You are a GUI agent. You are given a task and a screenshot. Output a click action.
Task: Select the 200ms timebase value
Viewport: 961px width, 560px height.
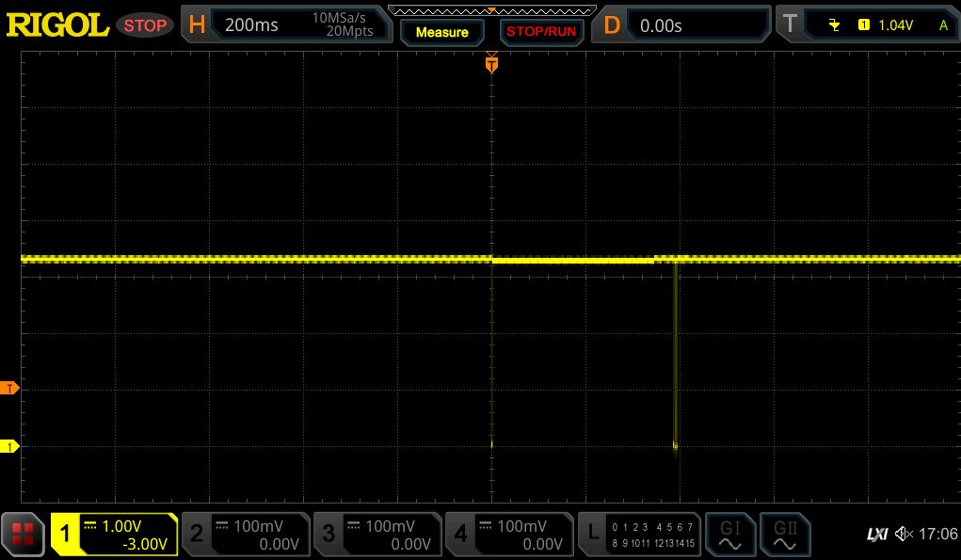(251, 25)
